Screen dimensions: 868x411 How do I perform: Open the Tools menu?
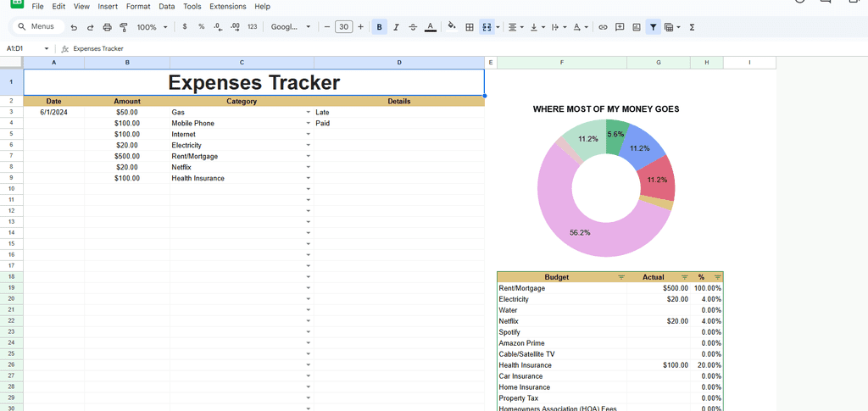192,7
